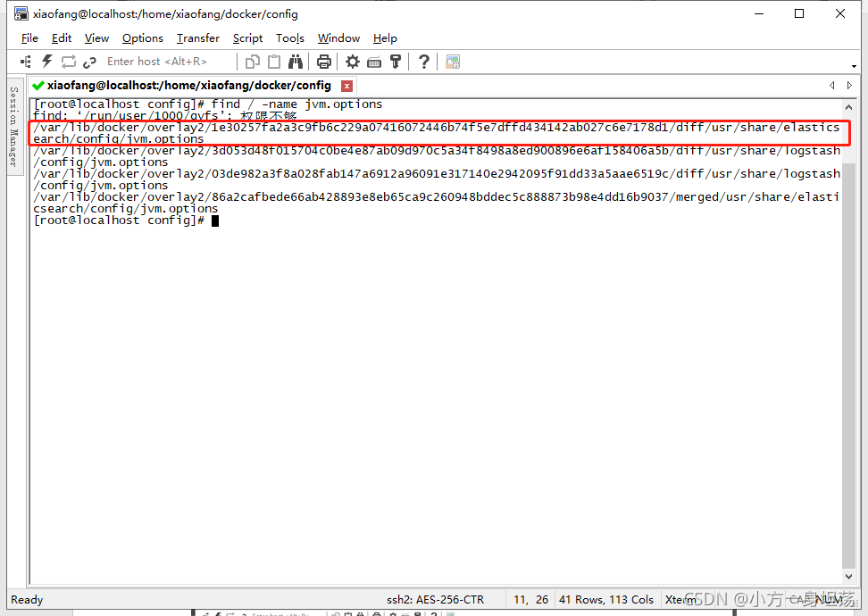The width and height of the screenshot is (868, 616).
Task: Open the Tools menu
Action: point(290,38)
